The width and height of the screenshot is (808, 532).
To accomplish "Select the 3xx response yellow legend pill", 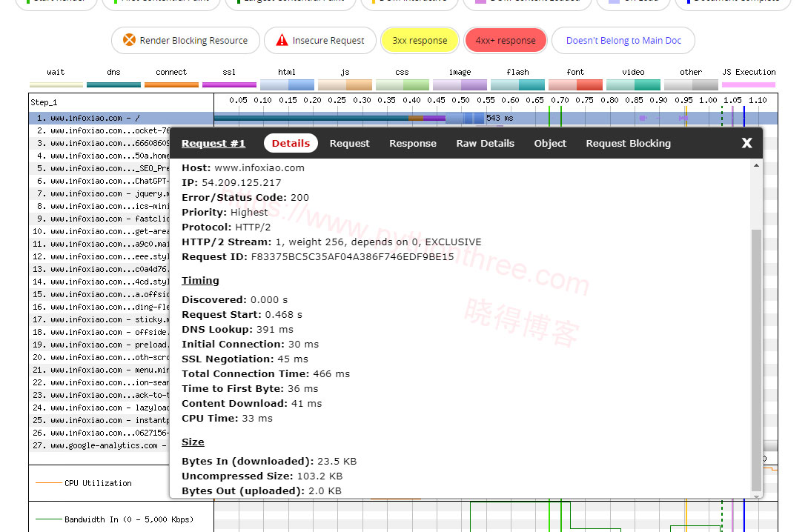I will click(420, 40).
